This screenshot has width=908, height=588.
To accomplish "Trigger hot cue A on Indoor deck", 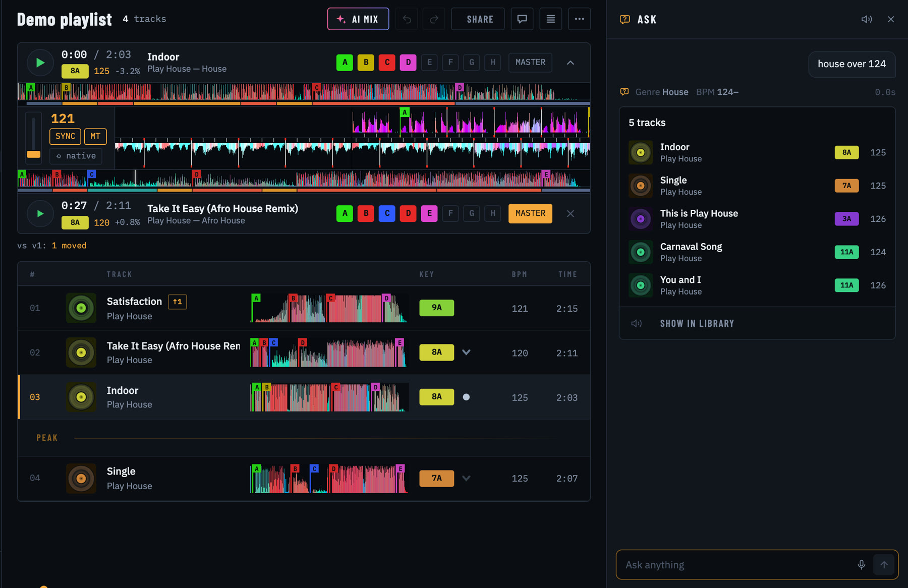I will point(345,63).
